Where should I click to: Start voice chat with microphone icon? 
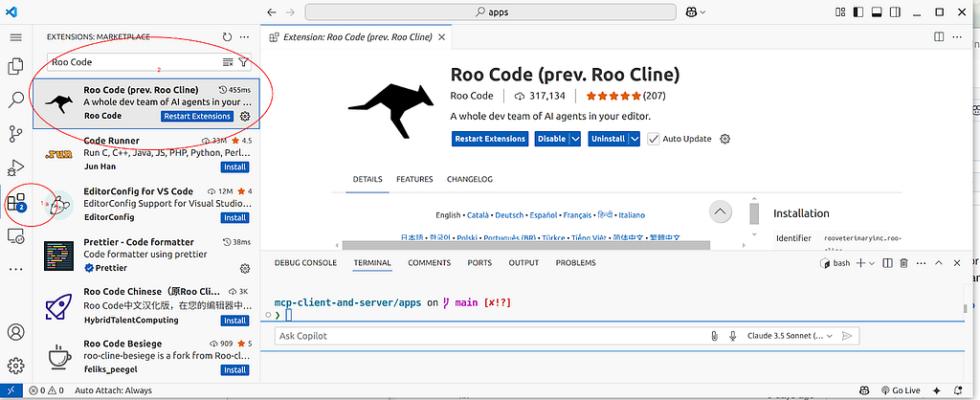click(x=732, y=336)
